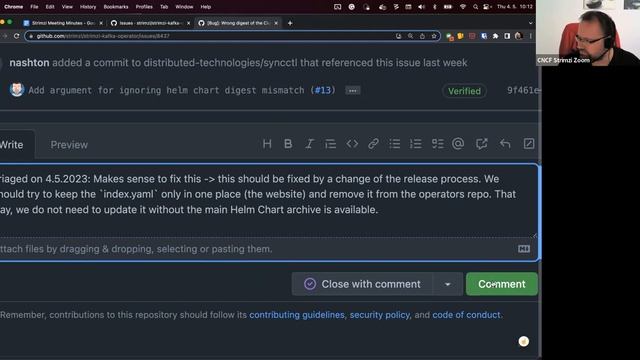Open the Chrome extensions puzzle icon
640x360 pixels.
(495, 36)
